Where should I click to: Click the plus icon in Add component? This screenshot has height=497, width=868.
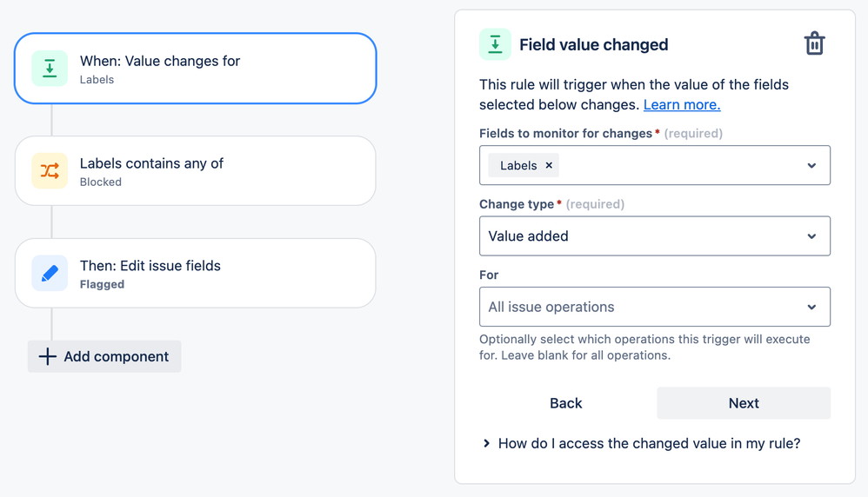(48, 356)
